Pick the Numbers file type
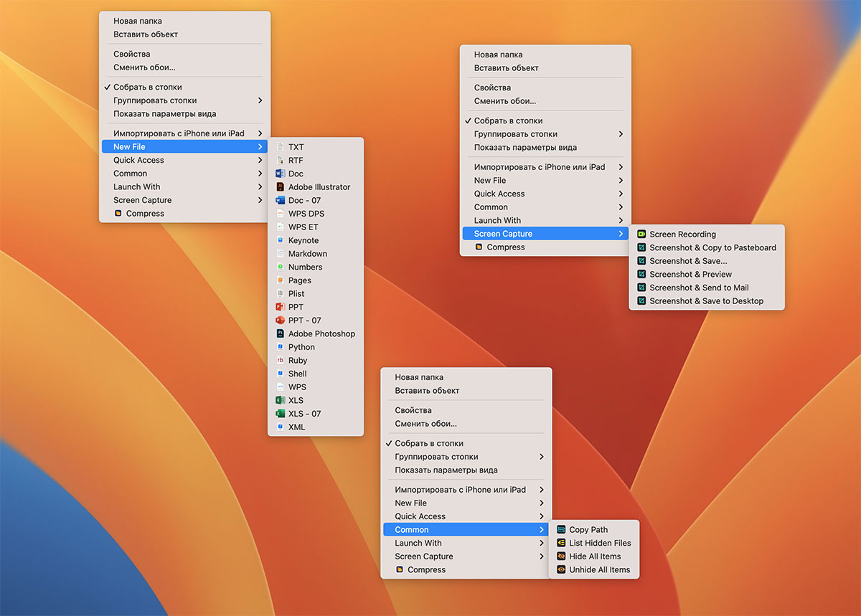The image size is (861, 616). pos(305,267)
